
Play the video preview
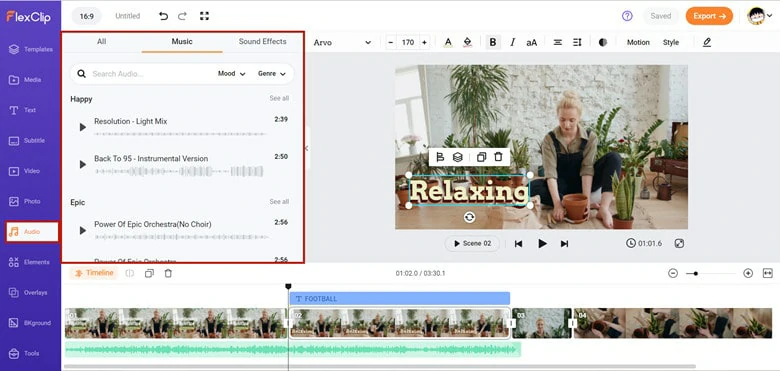point(542,244)
